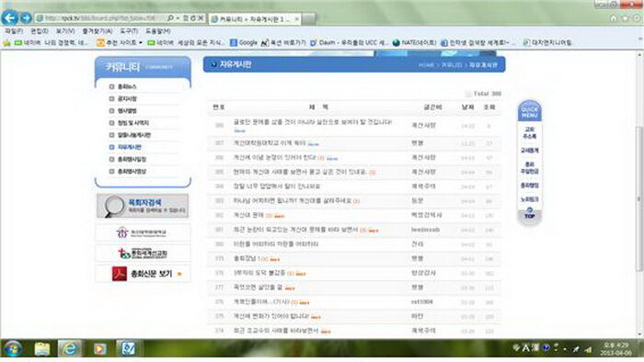Click the 조회 column header
The image size is (644, 362).
coord(489,107)
